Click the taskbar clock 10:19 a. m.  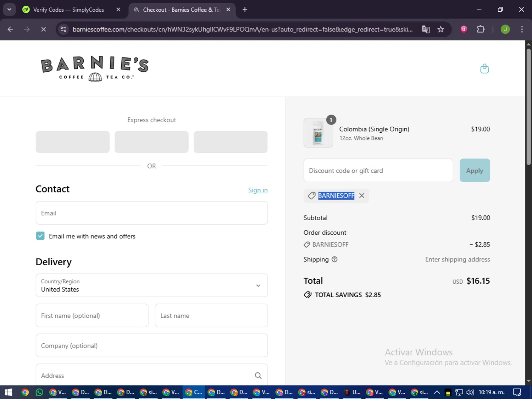[x=492, y=392]
